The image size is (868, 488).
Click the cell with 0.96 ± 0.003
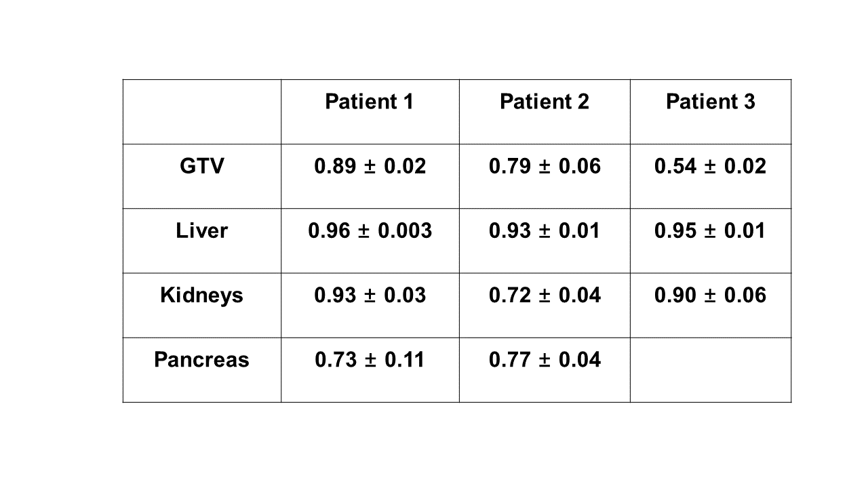coord(370,230)
